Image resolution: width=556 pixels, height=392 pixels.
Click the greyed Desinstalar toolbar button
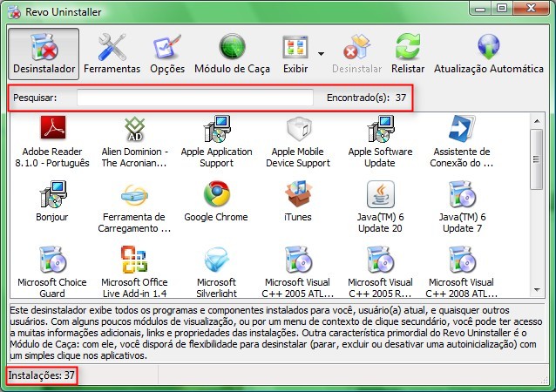(x=356, y=54)
